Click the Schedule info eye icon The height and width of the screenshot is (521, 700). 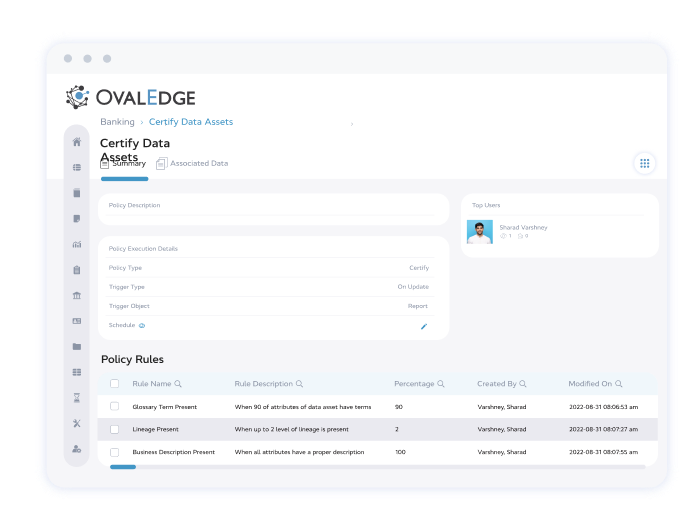(142, 325)
